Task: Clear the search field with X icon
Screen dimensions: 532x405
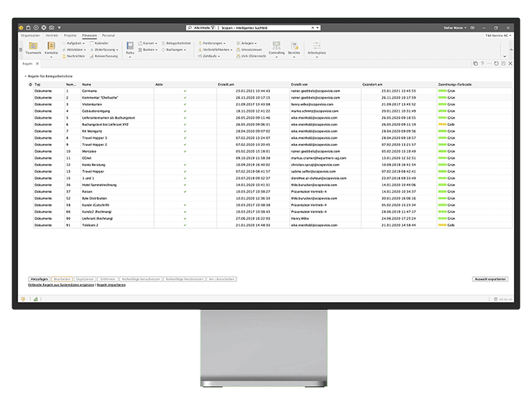Action: (313, 27)
